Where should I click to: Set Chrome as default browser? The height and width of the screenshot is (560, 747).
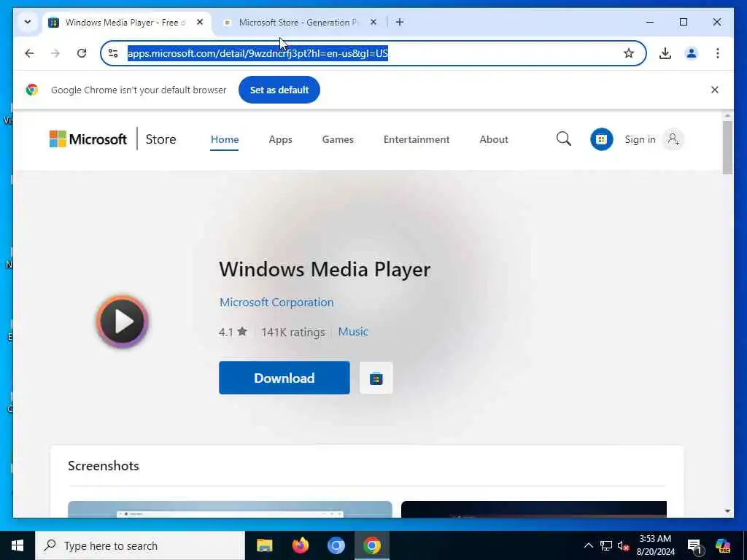tap(279, 90)
